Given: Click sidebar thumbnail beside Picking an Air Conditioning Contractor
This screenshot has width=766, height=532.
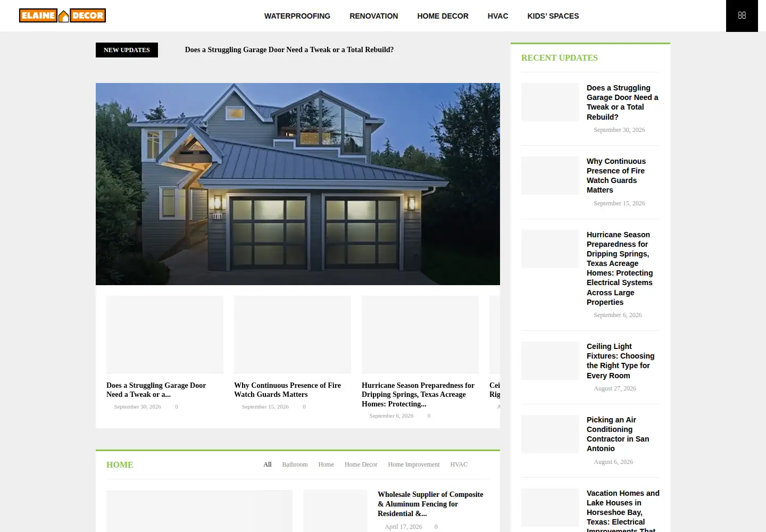Looking at the screenshot, I should (x=550, y=434).
